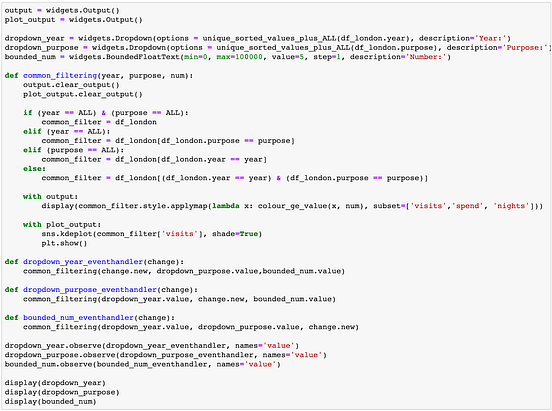Click the line 'output = widgets.Output()'

[x=62, y=11]
